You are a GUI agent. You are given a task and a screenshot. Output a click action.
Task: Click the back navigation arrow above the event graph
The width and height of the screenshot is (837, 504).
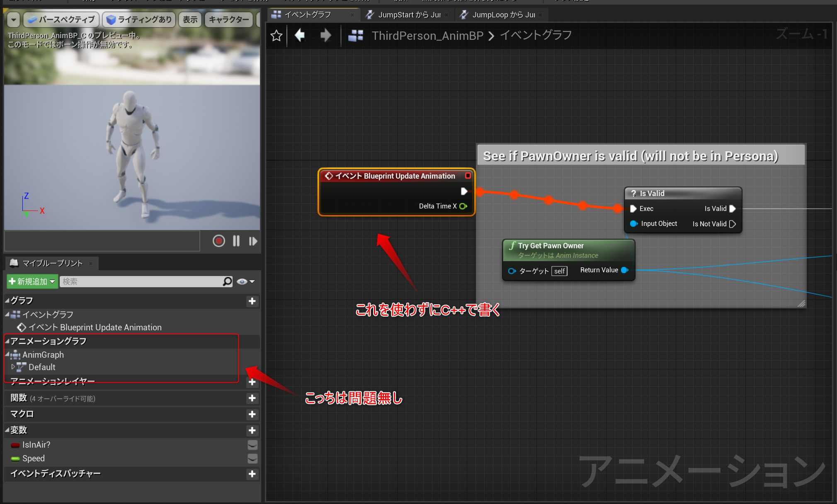pyautogui.click(x=300, y=35)
